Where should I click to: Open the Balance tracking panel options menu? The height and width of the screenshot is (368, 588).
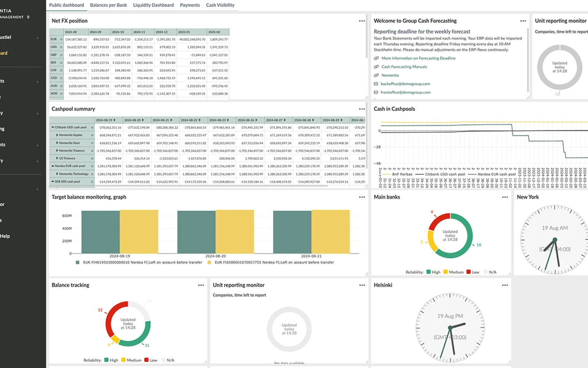click(x=201, y=285)
